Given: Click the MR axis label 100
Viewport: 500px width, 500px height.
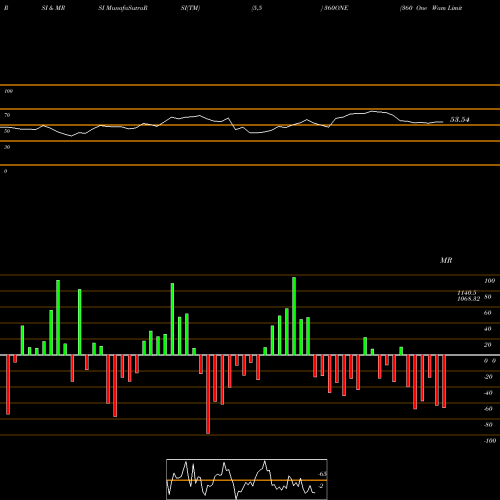Looking at the screenshot, I should tap(489, 281).
